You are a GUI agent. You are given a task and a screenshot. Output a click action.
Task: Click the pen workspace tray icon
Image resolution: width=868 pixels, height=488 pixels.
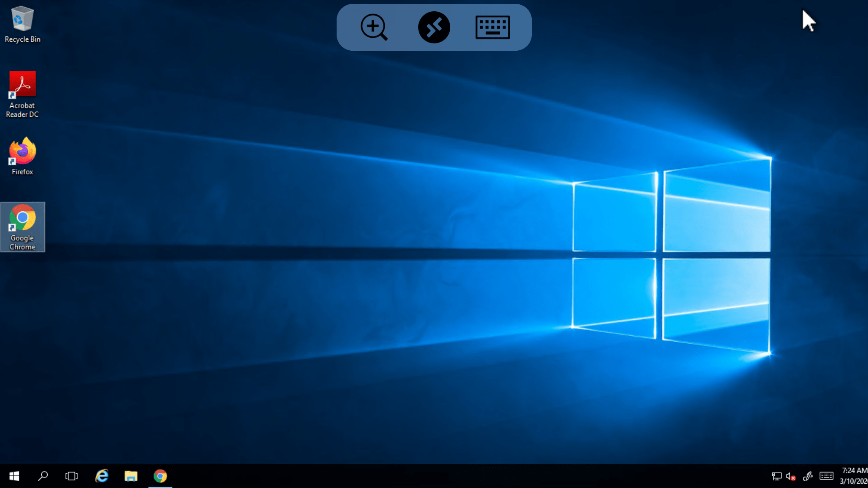coord(808,476)
